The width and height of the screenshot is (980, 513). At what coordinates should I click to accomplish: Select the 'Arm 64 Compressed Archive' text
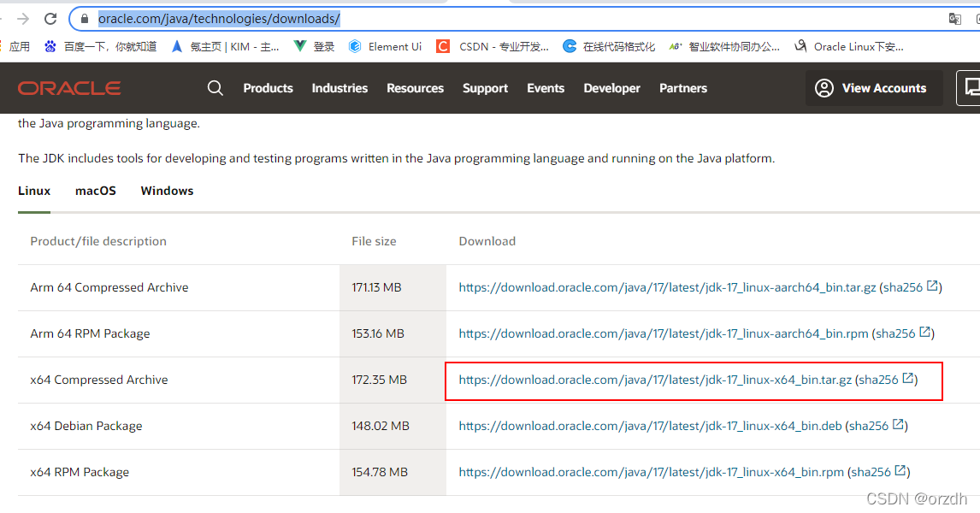(x=109, y=287)
